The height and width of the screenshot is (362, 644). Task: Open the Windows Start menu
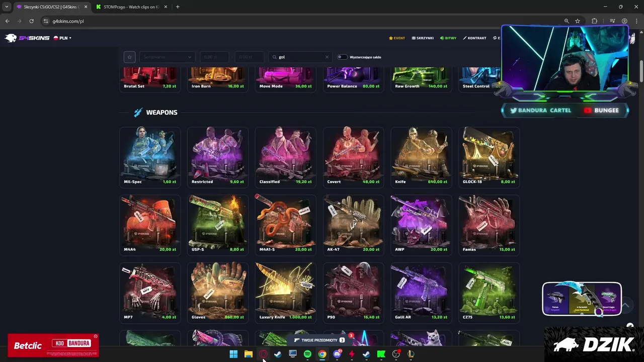click(x=233, y=354)
